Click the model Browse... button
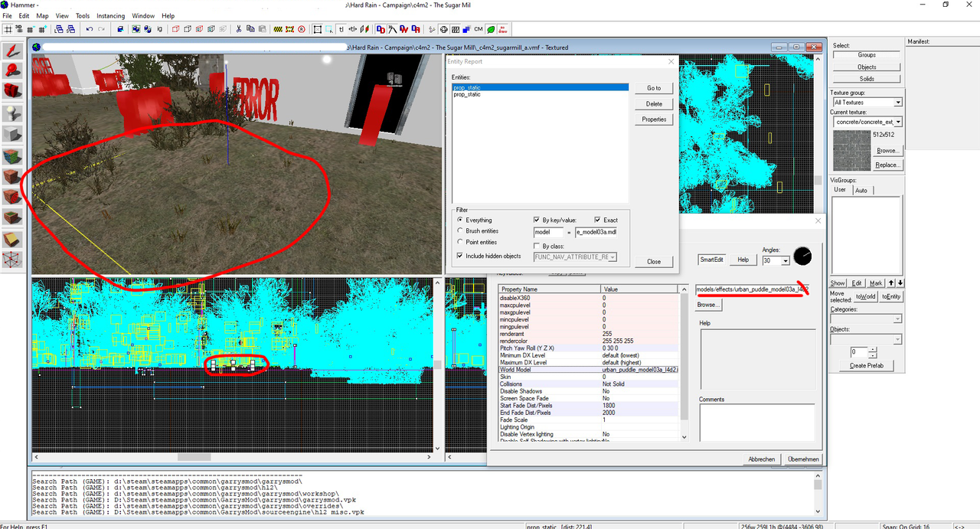980x529 pixels. click(708, 305)
